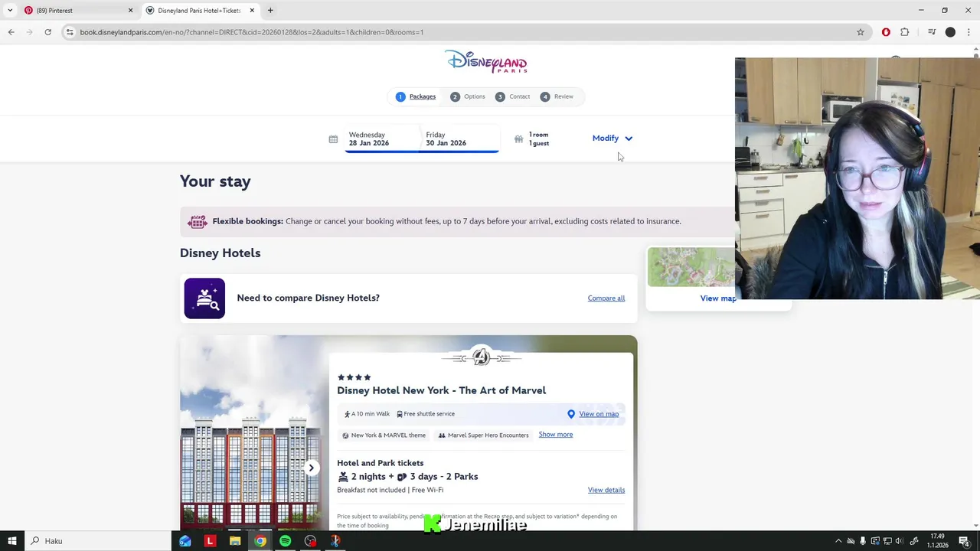Click the 'Free shuttle service' text
980x551 pixels.
click(429, 414)
